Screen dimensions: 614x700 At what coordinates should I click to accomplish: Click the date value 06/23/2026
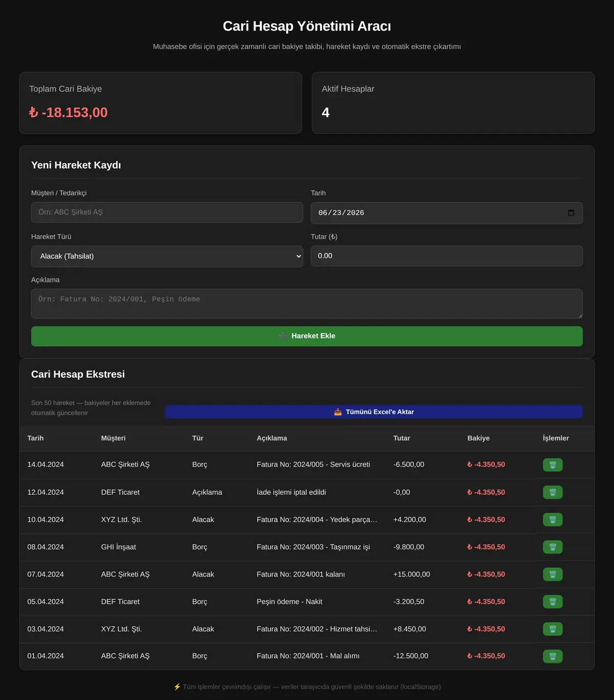[341, 213]
